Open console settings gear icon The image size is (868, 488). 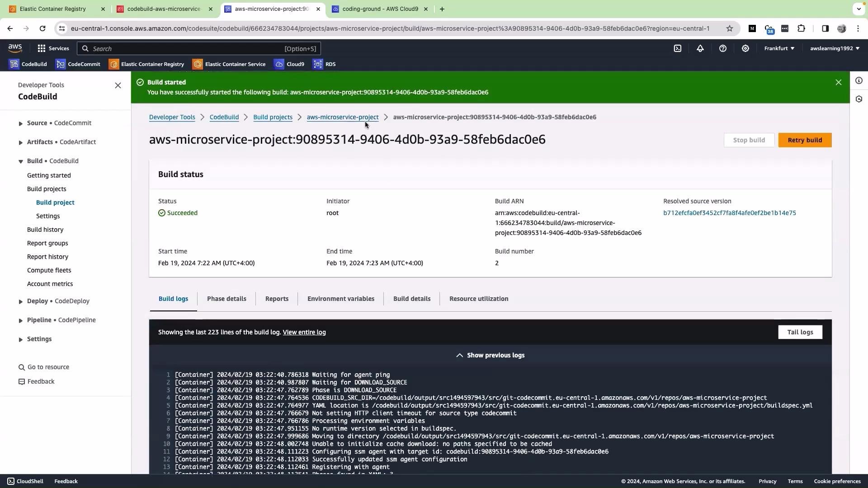point(745,48)
